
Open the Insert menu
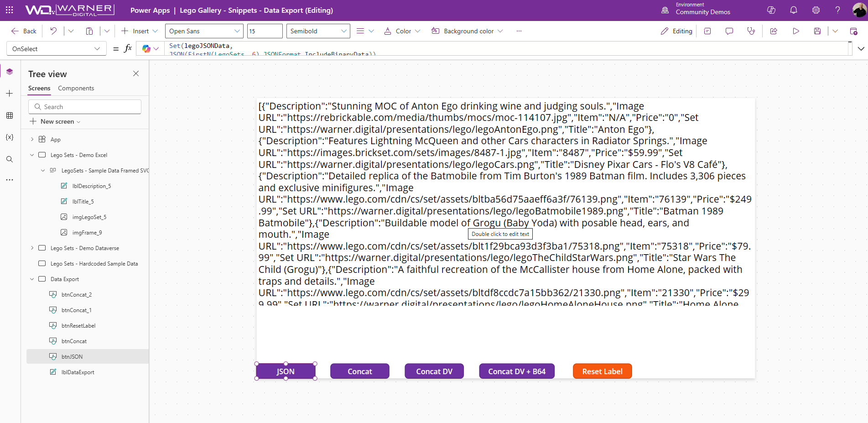click(140, 31)
